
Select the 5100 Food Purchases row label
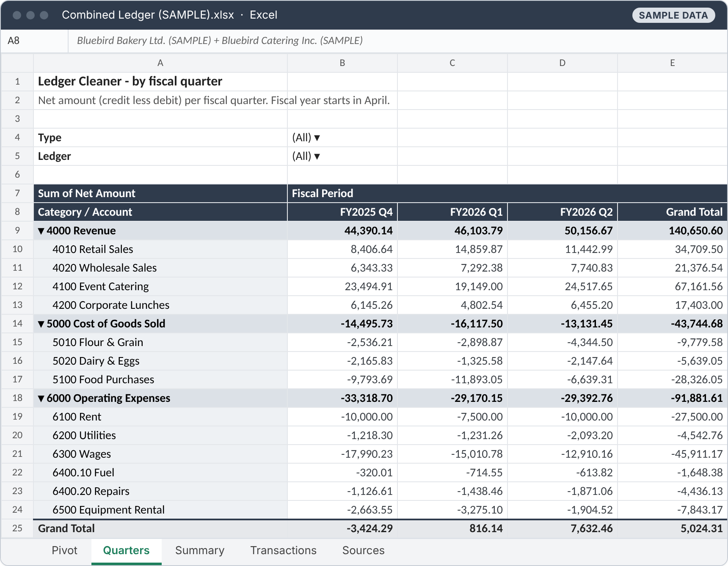point(160,379)
